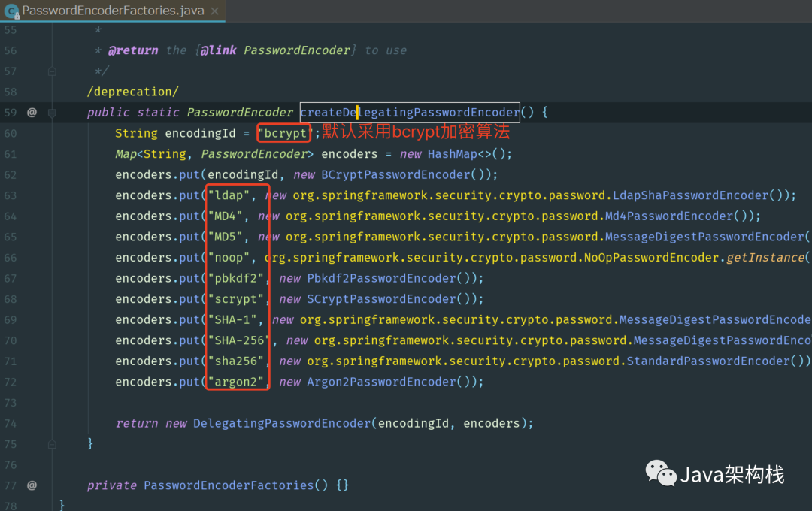Click line number 72 in the gutter
Image resolution: width=812 pixels, height=511 pixels.
click(11, 382)
